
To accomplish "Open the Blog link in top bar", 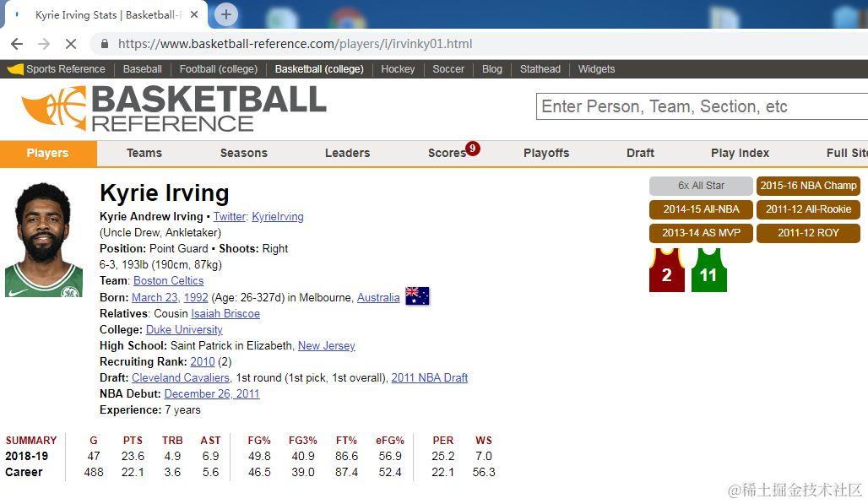I will coord(492,69).
